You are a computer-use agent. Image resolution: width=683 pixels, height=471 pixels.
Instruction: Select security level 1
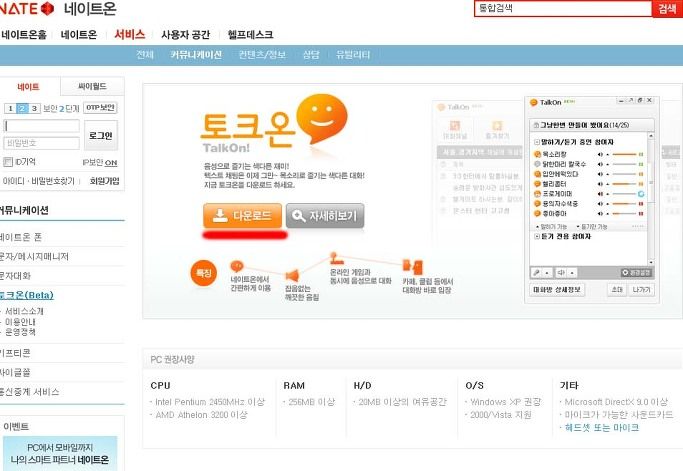[x=10, y=108]
